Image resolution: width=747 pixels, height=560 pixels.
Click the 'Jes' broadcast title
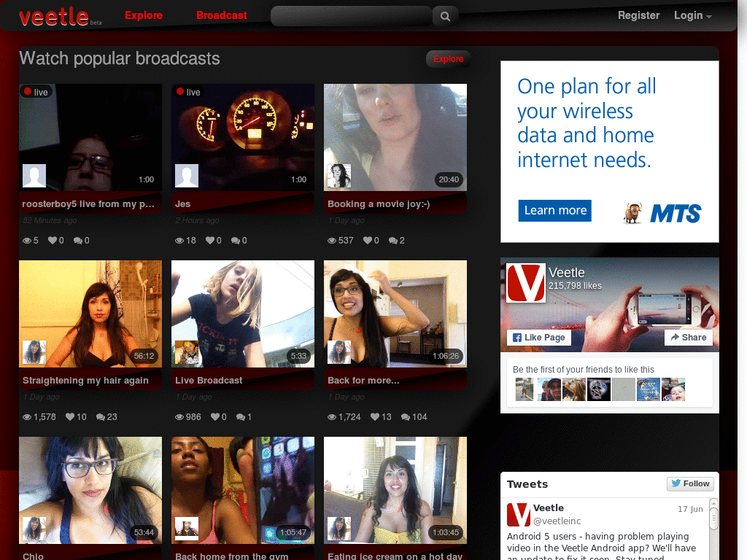(x=183, y=204)
